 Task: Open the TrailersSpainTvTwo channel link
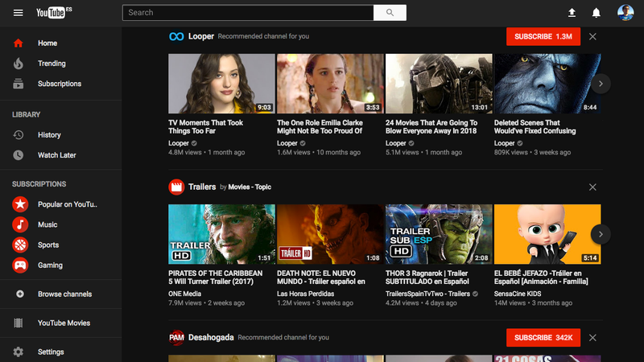click(x=427, y=294)
